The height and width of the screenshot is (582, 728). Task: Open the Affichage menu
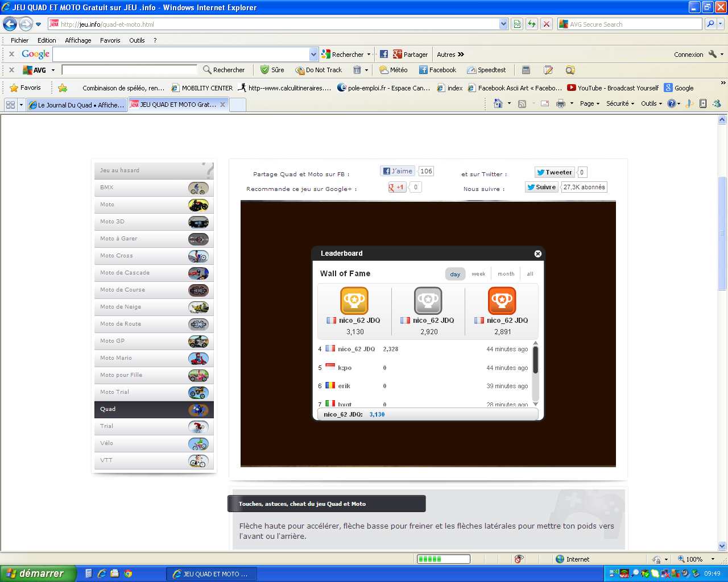[78, 40]
